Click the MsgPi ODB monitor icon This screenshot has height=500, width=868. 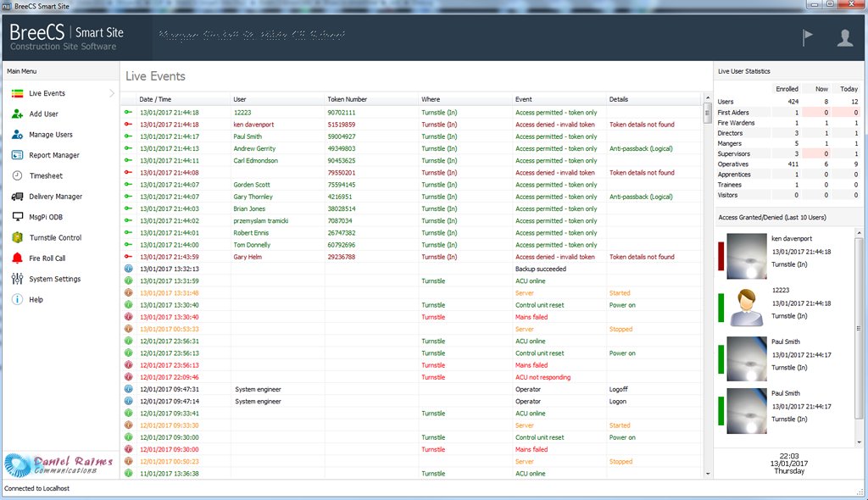18,217
